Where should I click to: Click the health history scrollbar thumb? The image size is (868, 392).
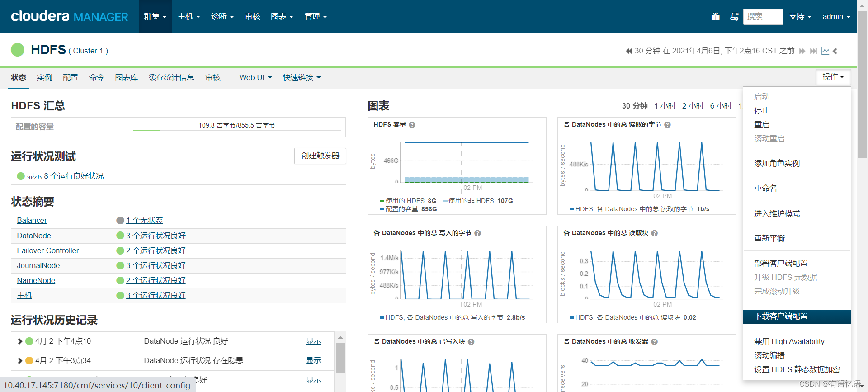(x=340, y=358)
